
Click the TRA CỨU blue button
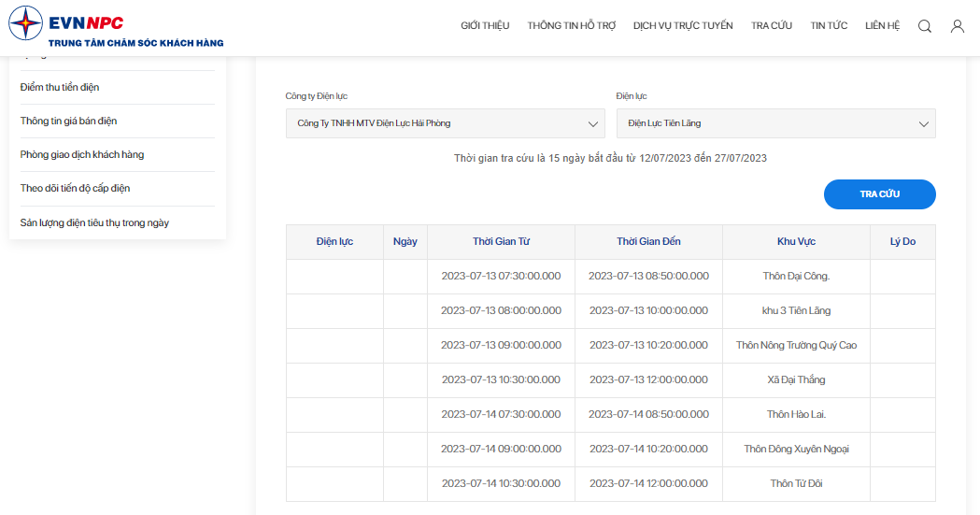879,194
